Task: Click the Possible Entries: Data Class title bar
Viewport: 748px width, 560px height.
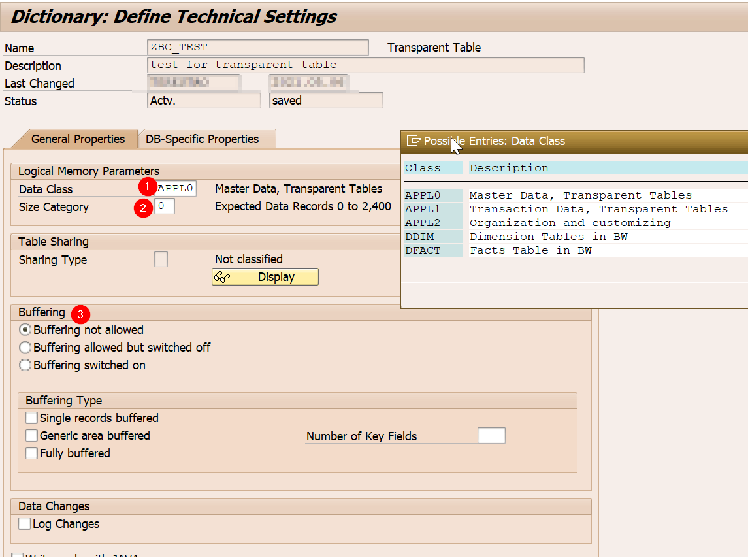Action: click(574, 141)
